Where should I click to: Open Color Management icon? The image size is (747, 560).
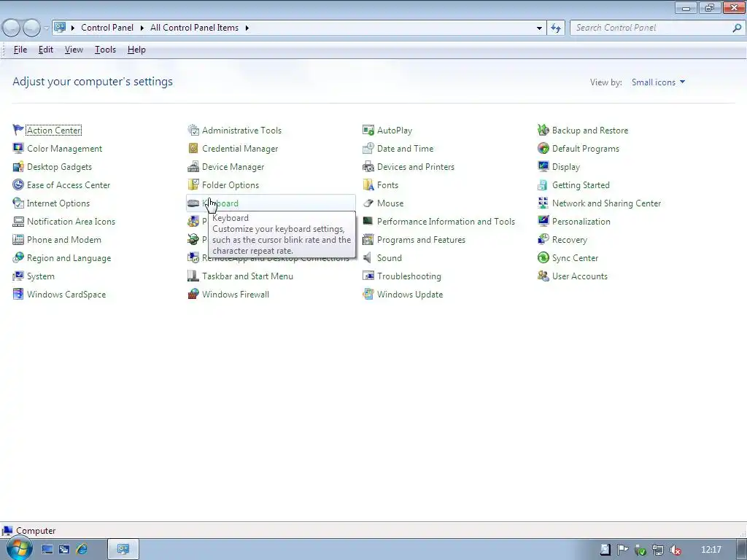(18, 148)
